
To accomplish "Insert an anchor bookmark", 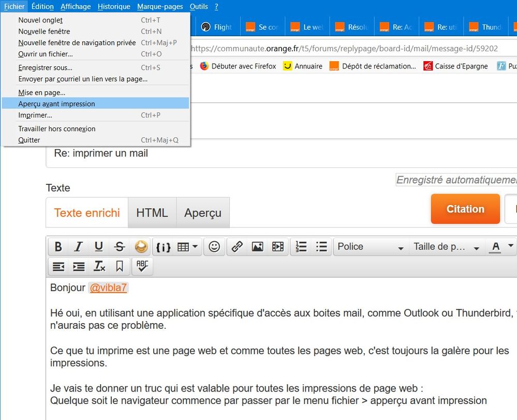I will (x=120, y=266).
